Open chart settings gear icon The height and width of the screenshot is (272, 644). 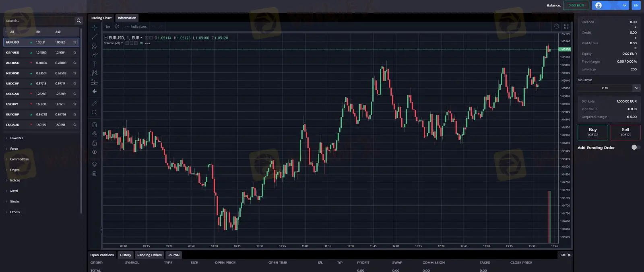[556, 27]
